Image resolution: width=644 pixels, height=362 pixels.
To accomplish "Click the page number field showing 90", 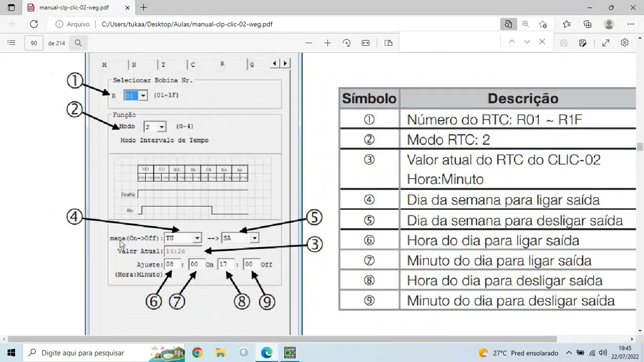I will click(x=34, y=43).
